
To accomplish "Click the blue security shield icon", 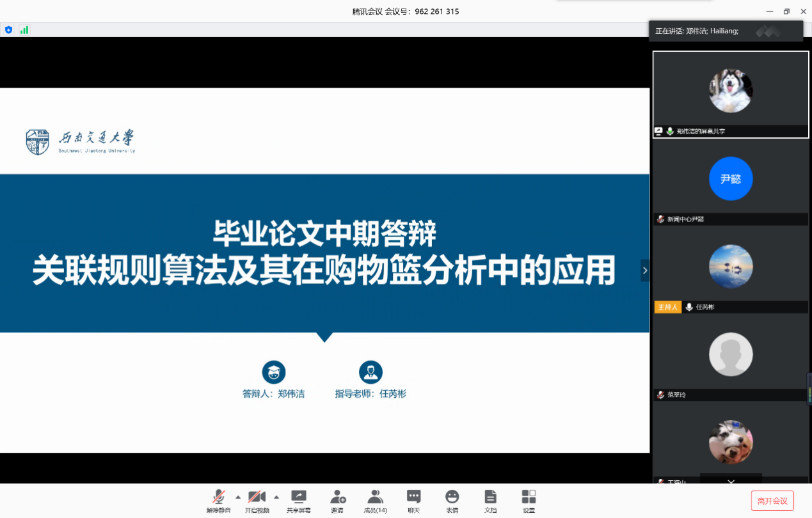I will coord(9,30).
